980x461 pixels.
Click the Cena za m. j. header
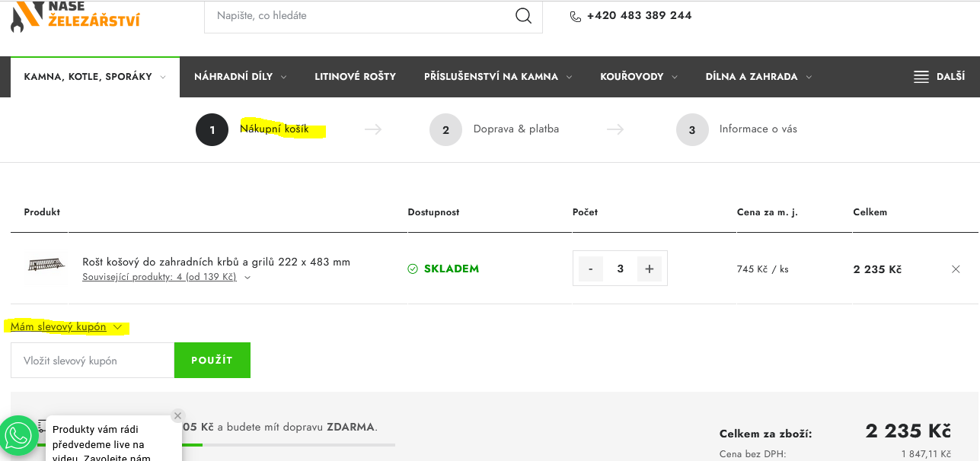[x=767, y=212]
